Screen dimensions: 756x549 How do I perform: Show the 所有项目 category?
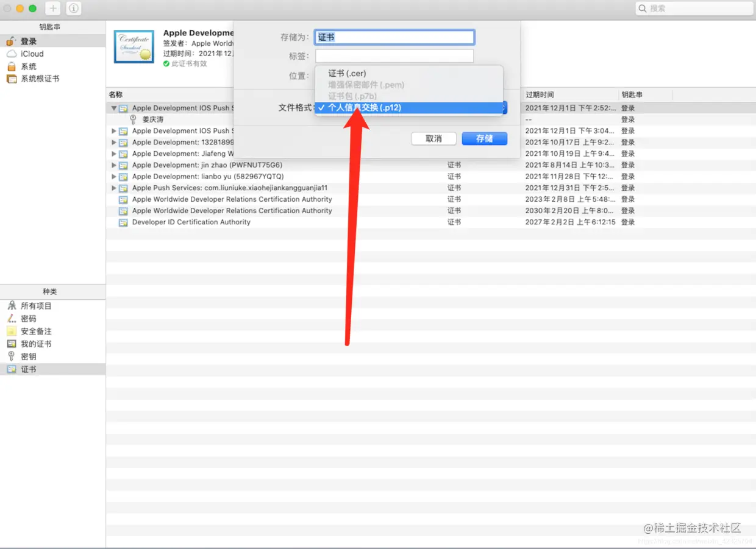[52, 306]
